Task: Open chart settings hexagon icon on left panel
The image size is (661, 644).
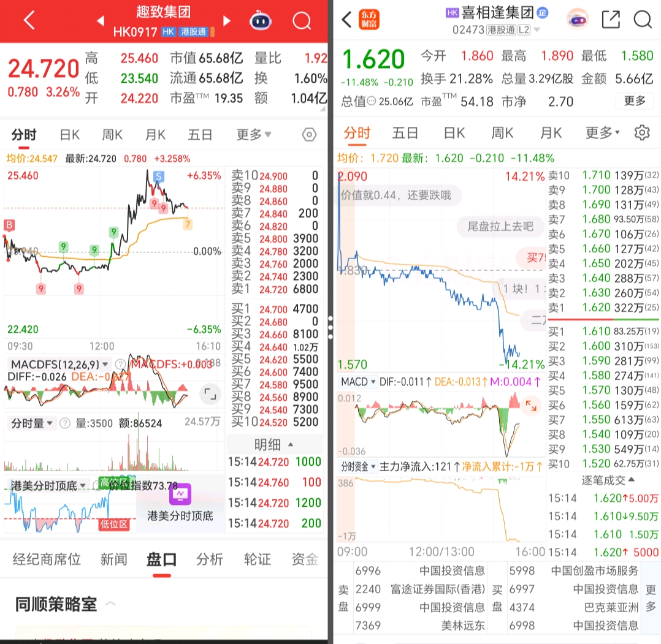Action: pyautogui.click(x=309, y=135)
